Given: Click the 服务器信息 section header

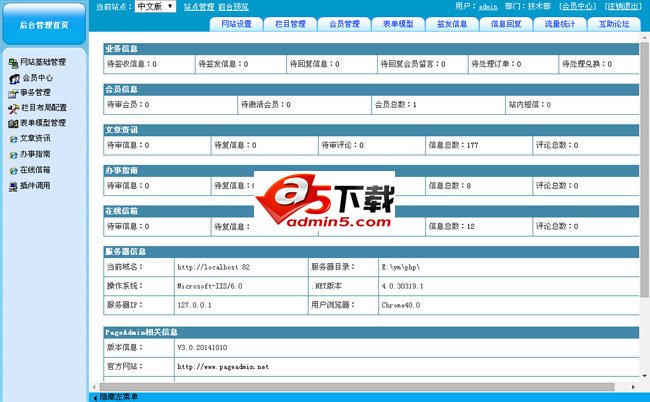Looking at the screenshot, I should tap(371, 252).
